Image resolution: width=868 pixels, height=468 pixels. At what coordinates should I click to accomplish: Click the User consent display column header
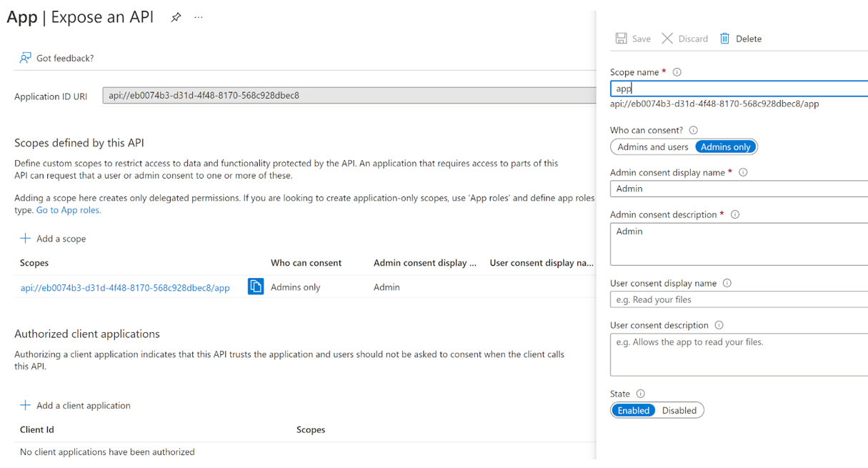(542, 263)
